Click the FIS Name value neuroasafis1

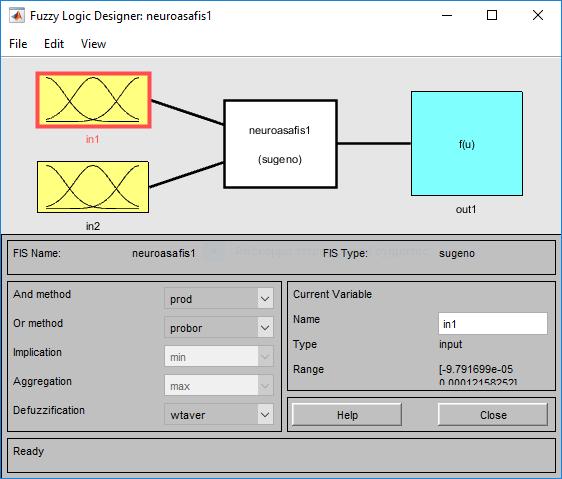(164, 253)
